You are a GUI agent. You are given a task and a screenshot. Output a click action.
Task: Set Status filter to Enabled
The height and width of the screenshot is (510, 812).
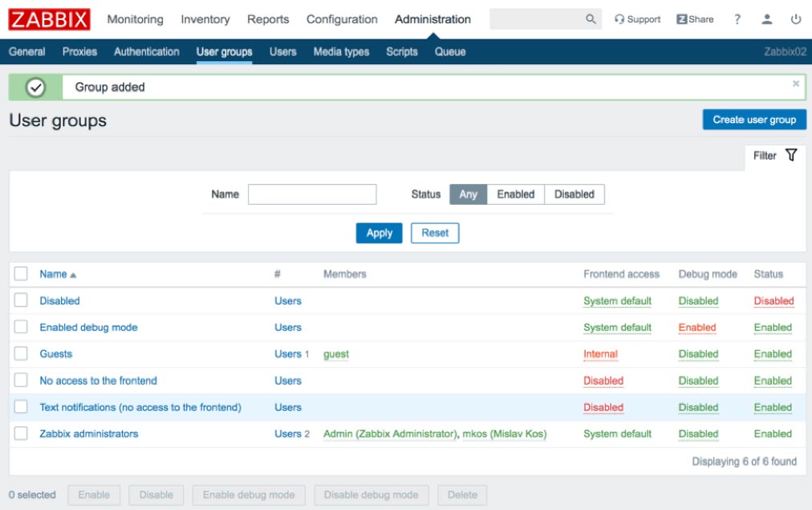pos(516,194)
